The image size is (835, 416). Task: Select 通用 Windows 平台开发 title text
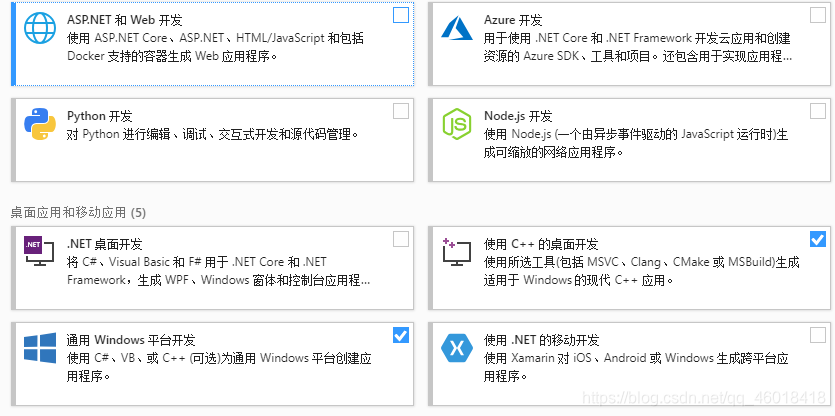[131, 340]
